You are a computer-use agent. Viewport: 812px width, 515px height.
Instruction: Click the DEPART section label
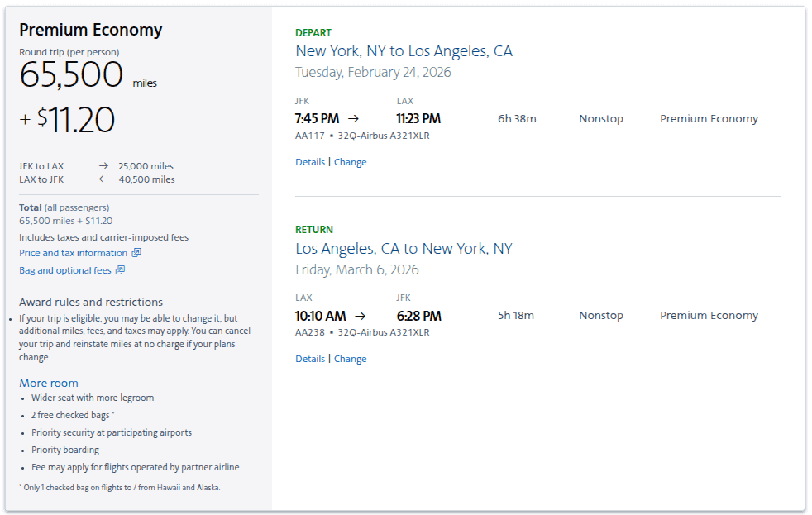click(313, 32)
